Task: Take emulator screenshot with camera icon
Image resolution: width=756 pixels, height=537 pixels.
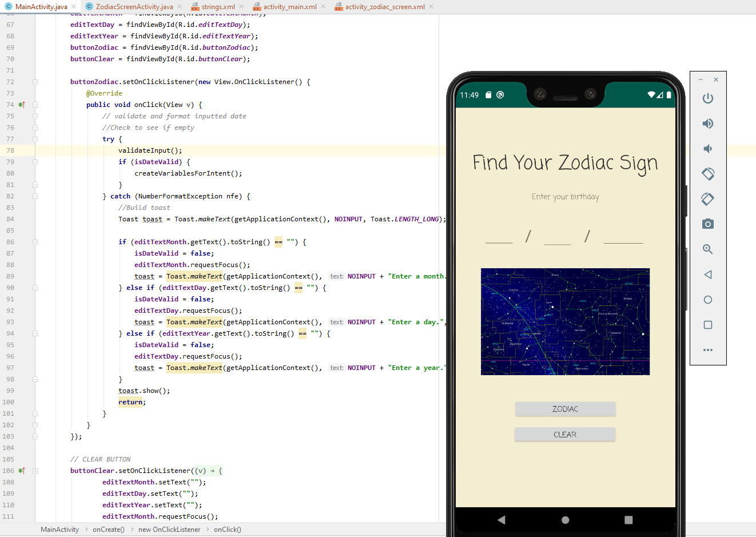Action: coord(708,224)
